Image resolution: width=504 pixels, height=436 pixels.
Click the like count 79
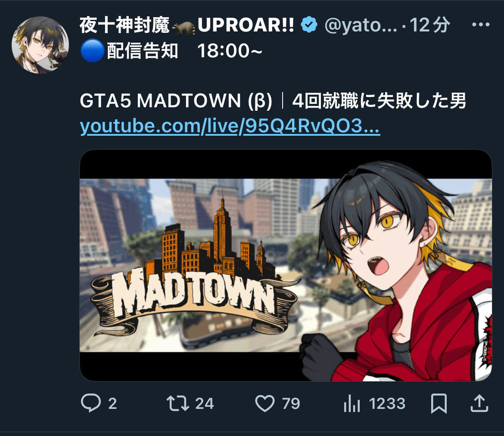pyautogui.click(x=291, y=404)
